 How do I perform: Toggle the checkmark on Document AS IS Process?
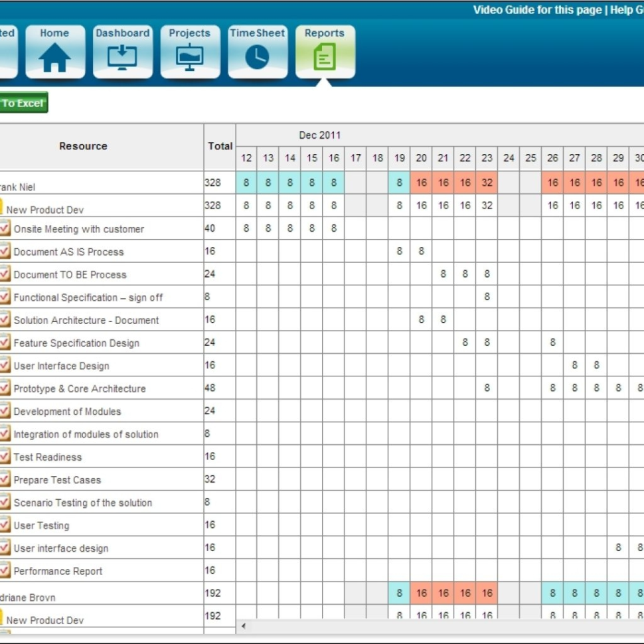pos(5,251)
